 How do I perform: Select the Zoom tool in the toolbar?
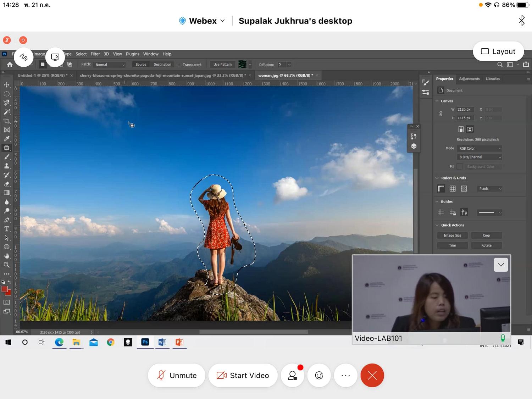pyautogui.click(x=7, y=265)
